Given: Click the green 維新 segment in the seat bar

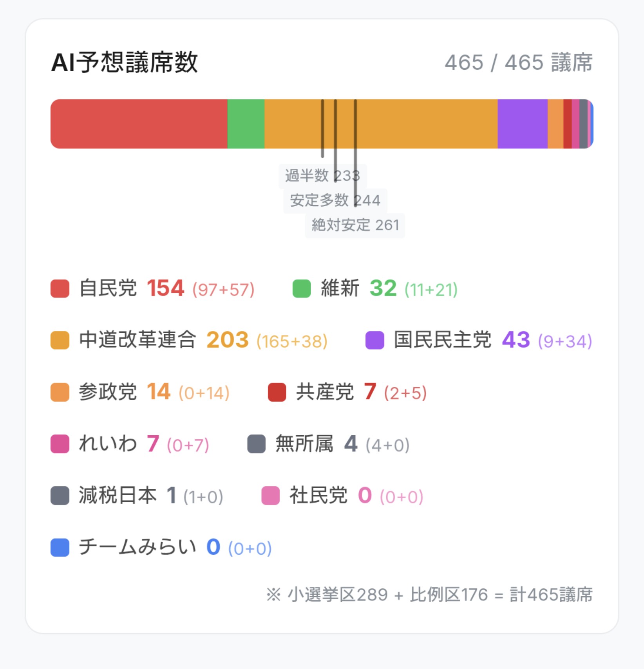Looking at the screenshot, I should tap(246, 124).
